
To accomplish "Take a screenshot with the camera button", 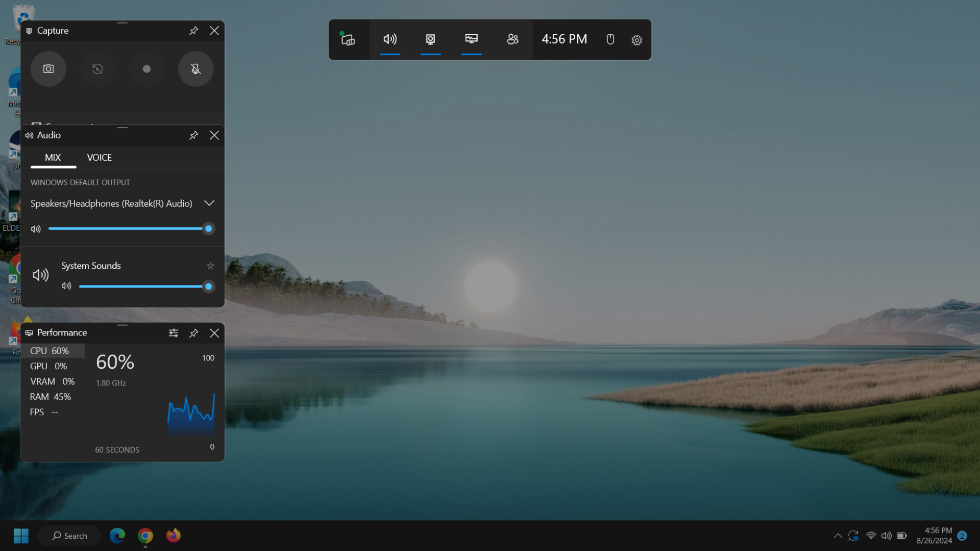I will (48, 69).
